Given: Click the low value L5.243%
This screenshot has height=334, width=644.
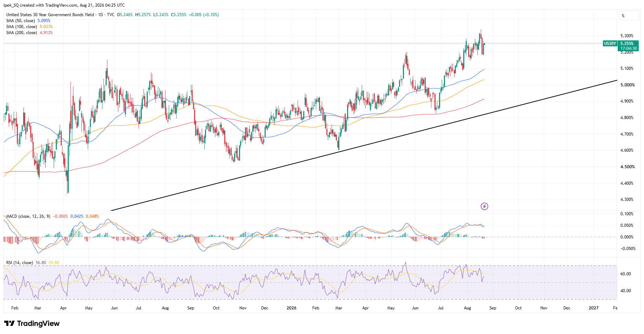Looking at the screenshot, I should [x=161, y=15].
